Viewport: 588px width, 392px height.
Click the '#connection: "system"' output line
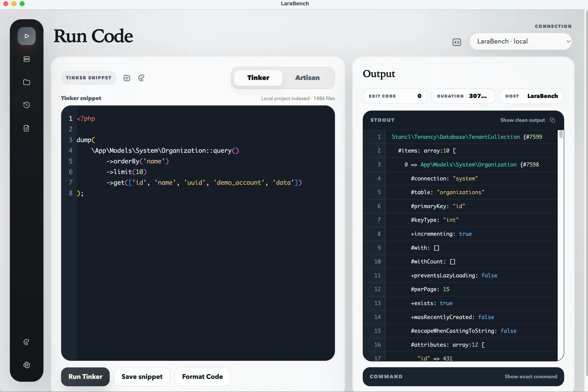point(444,178)
